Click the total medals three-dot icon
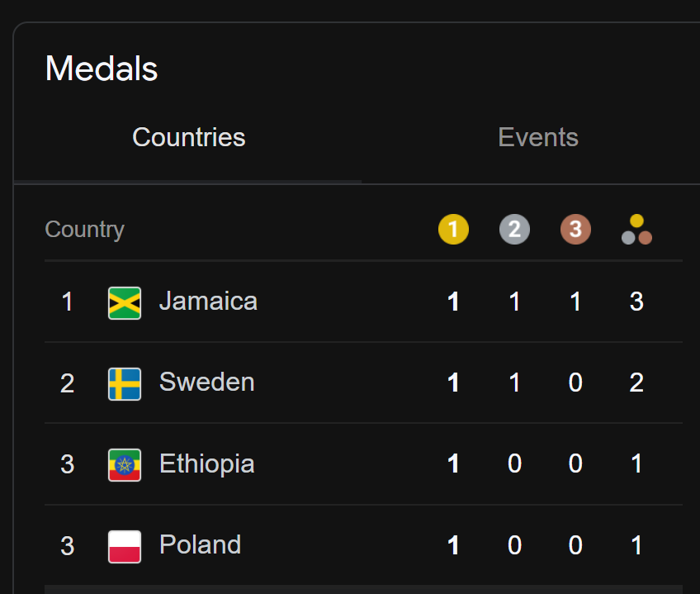 pos(636,230)
